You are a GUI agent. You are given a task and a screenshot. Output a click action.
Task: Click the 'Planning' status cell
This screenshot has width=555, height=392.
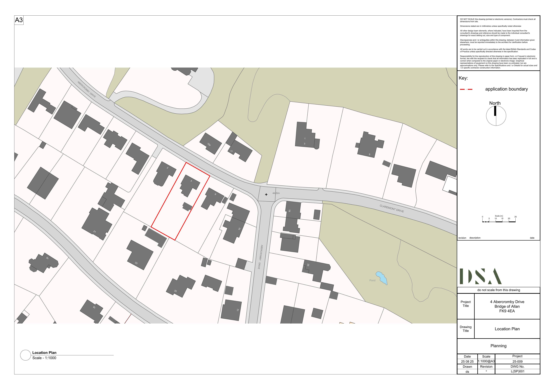498,346
